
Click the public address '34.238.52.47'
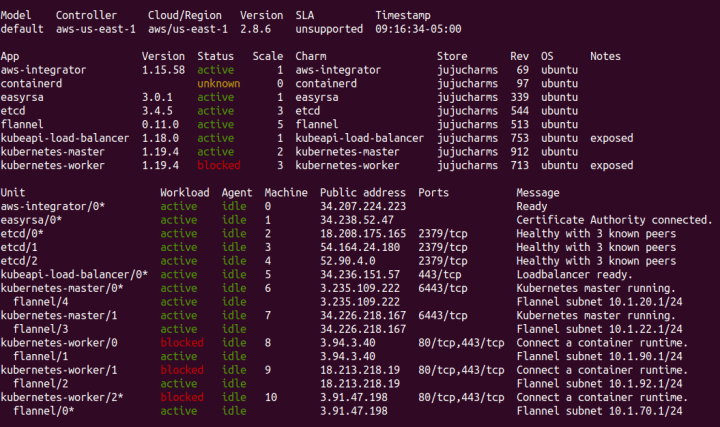point(357,220)
